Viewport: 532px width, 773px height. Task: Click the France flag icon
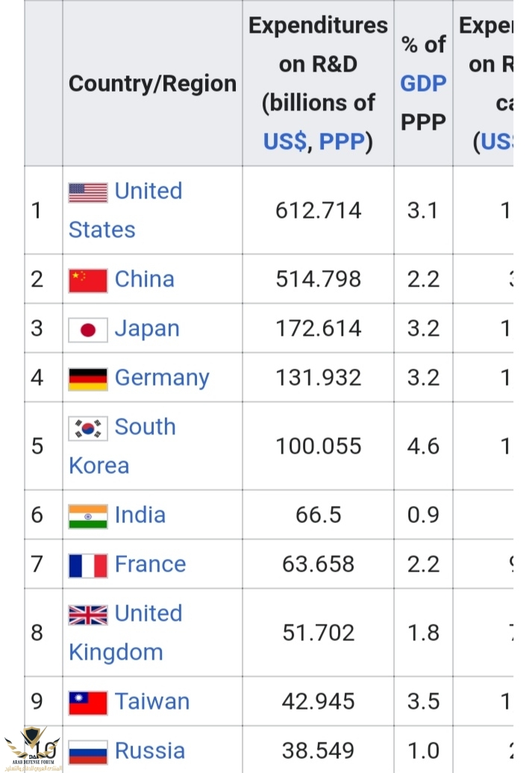[x=88, y=565]
